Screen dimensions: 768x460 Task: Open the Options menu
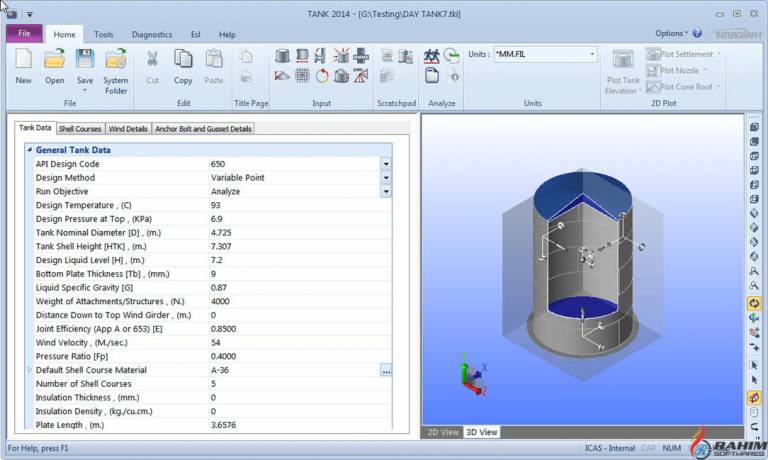[x=671, y=33]
